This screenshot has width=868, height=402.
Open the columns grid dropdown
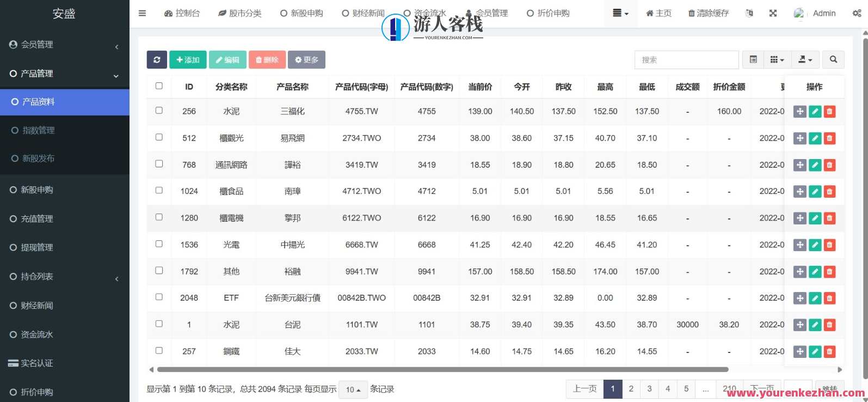pyautogui.click(x=777, y=60)
